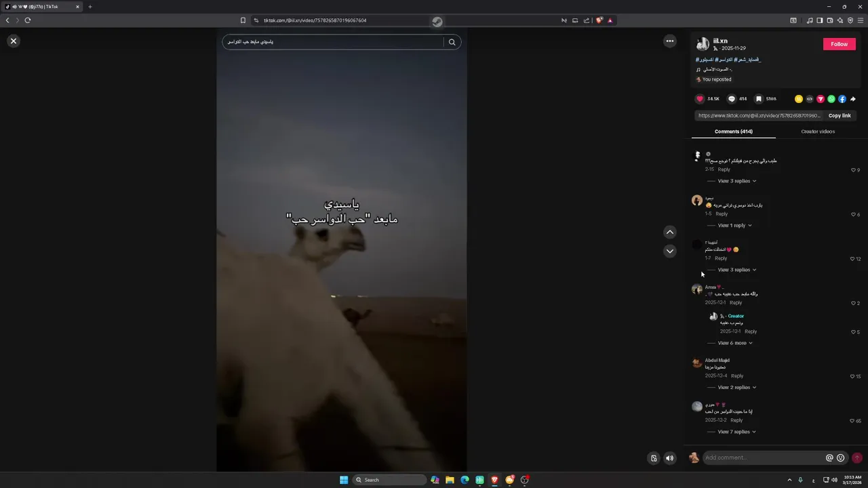
Task: Open the Windows Start menu
Action: (x=344, y=480)
